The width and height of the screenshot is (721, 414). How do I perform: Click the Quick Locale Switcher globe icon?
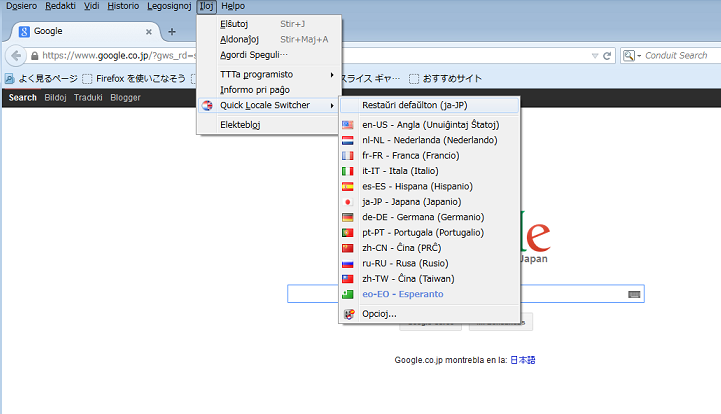coord(208,105)
